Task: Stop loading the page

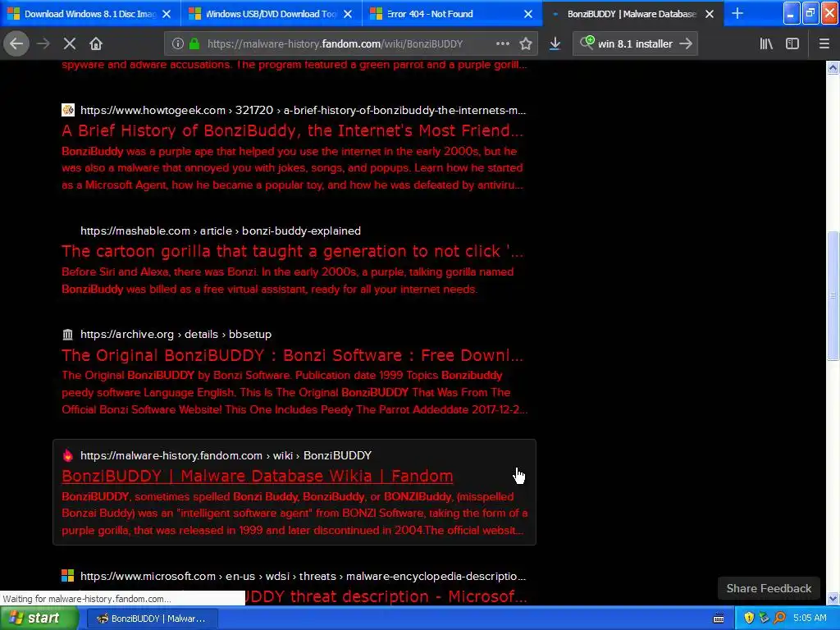Action: [69, 43]
